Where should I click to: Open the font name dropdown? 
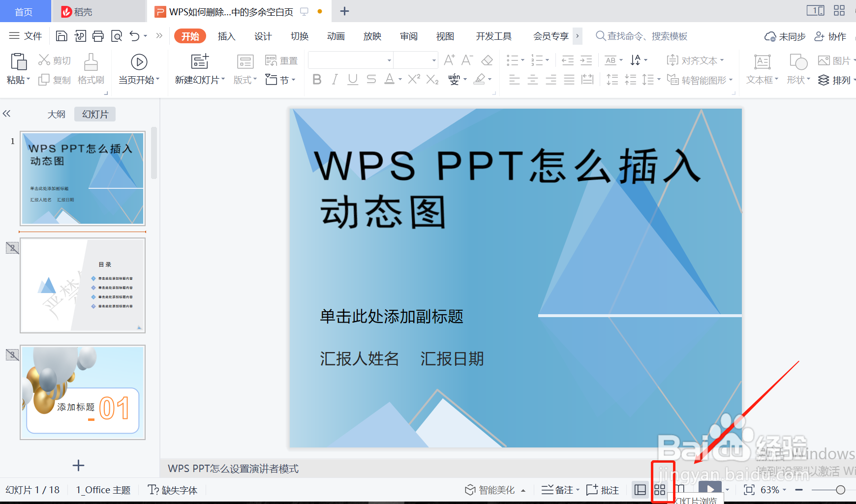tap(389, 60)
